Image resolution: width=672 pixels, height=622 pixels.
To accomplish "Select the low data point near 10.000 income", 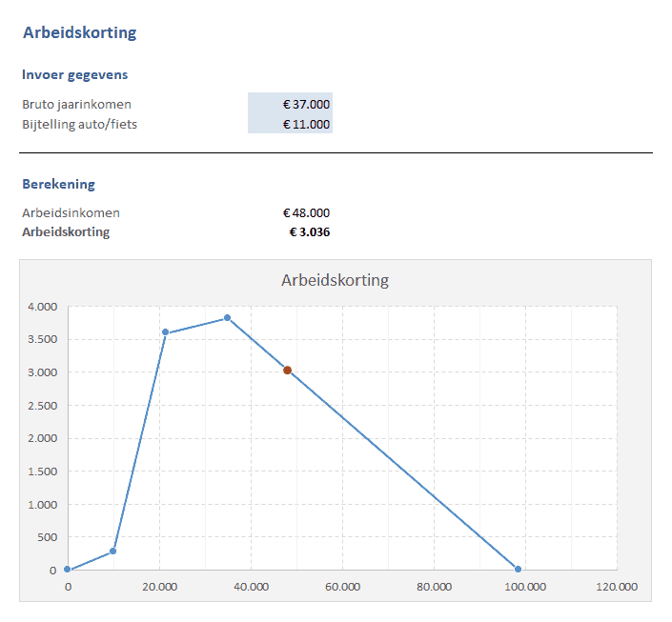I will (x=113, y=551).
